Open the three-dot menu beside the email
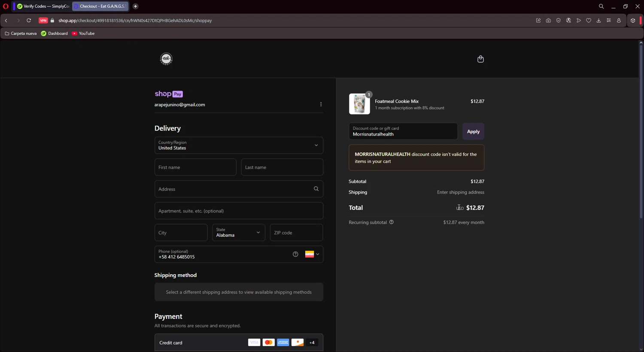This screenshot has width=644, height=352. tap(321, 104)
